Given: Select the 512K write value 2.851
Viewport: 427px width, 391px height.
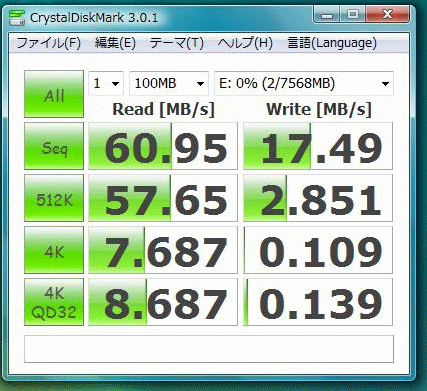Looking at the screenshot, I should click(x=318, y=198).
